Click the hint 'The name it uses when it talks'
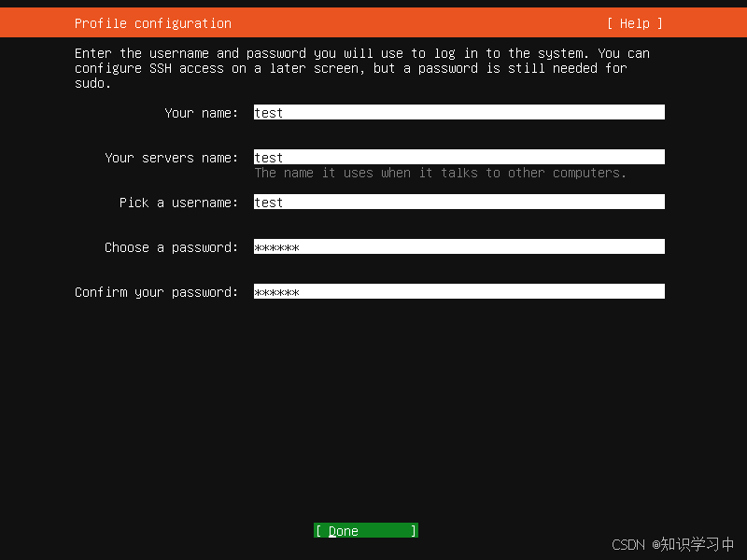Screen dimensions: 747x560 click(x=440, y=173)
